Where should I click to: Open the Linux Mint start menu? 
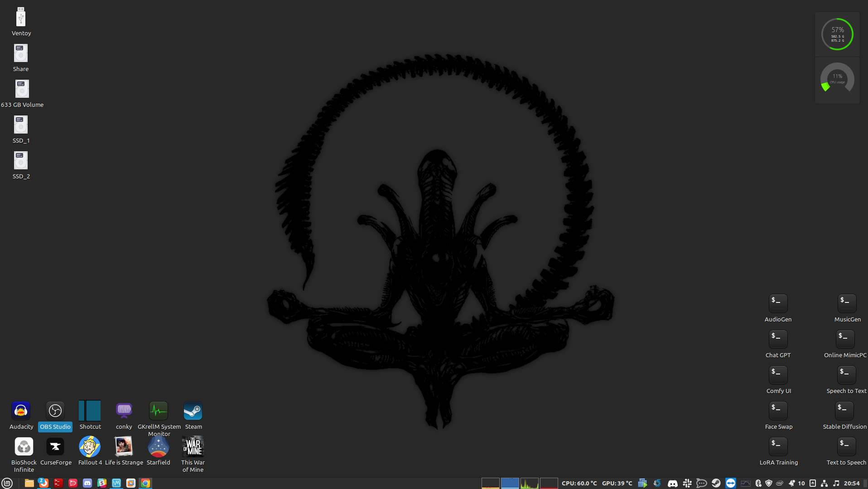[7, 483]
